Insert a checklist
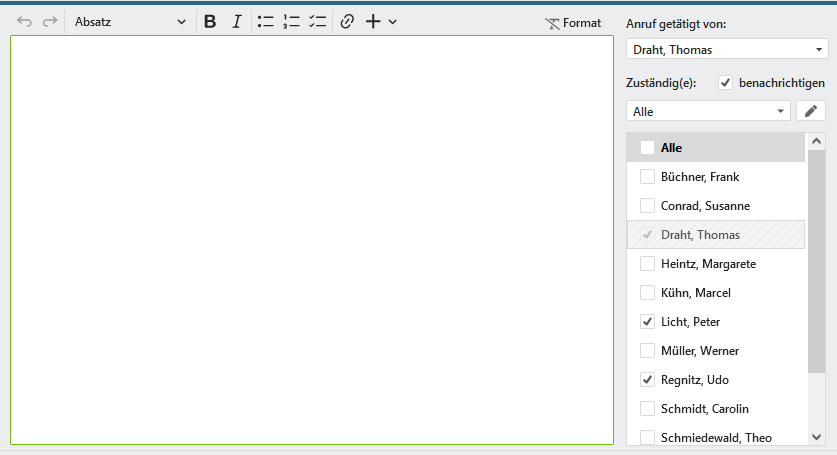837x455 pixels. coord(317,21)
